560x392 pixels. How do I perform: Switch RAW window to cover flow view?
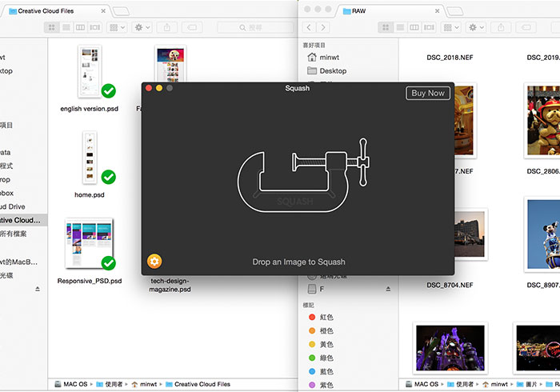coord(429,27)
